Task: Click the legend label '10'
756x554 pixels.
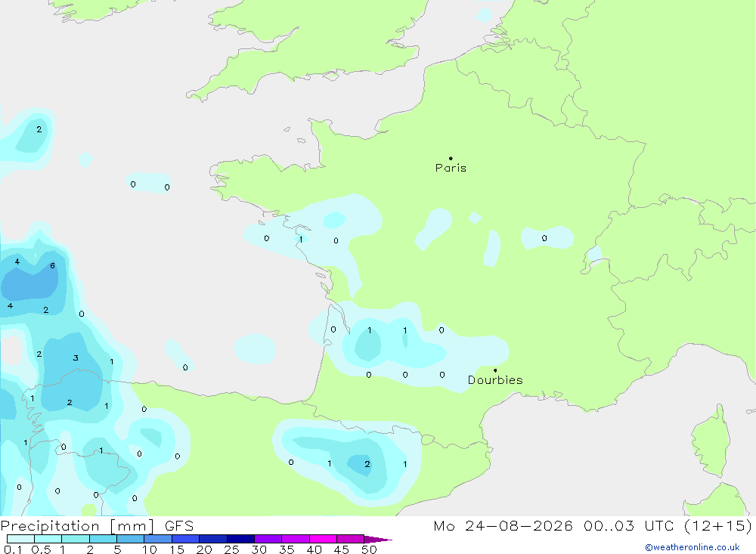Action: coord(149,549)
